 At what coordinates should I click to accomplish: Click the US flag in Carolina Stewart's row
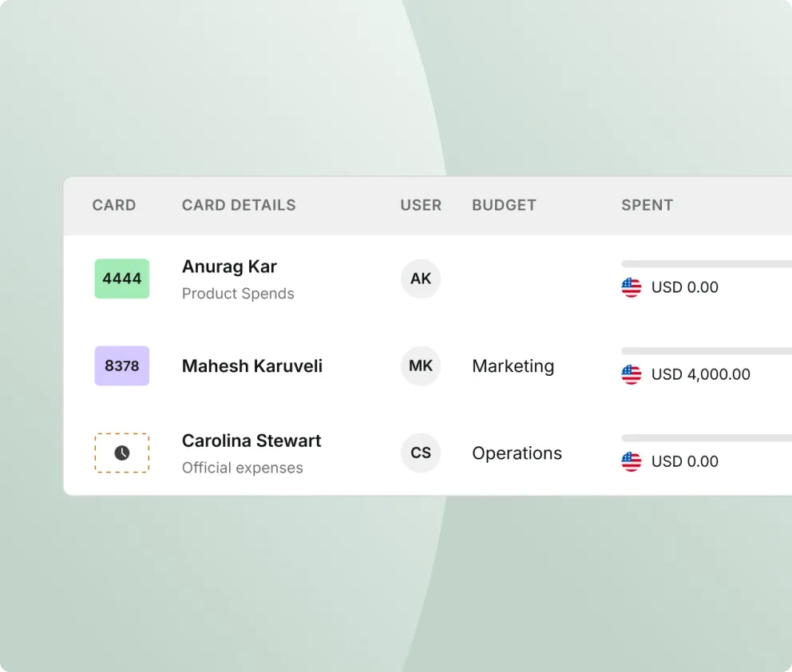[x=632, y=461]
